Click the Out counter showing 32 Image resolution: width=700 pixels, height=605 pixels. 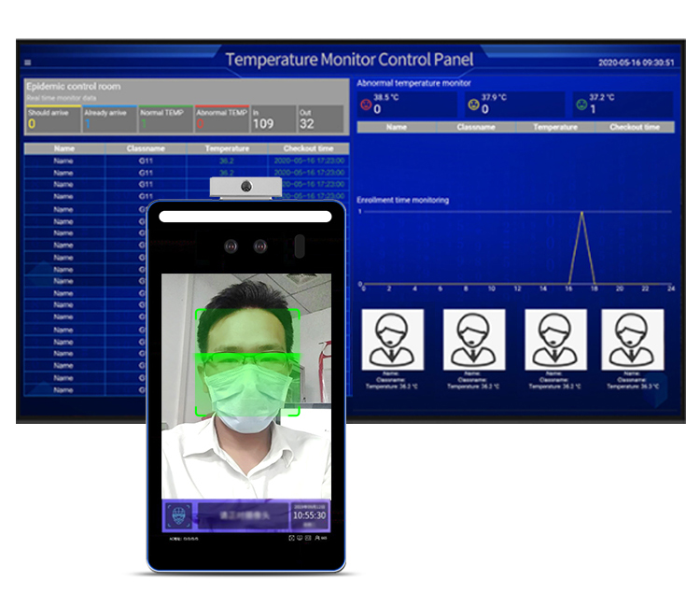tap(320, 119)
